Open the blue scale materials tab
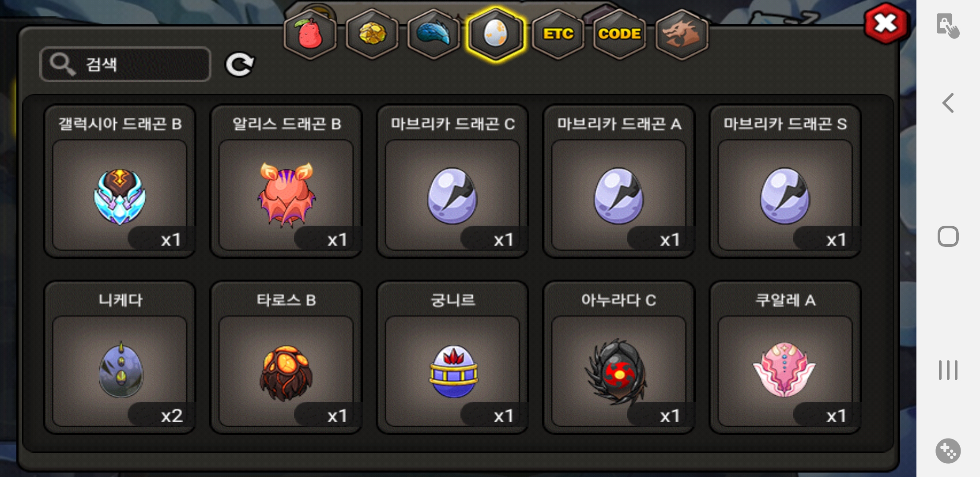The width and height of the screenshot is (980, 477). [x=434, y=34]
